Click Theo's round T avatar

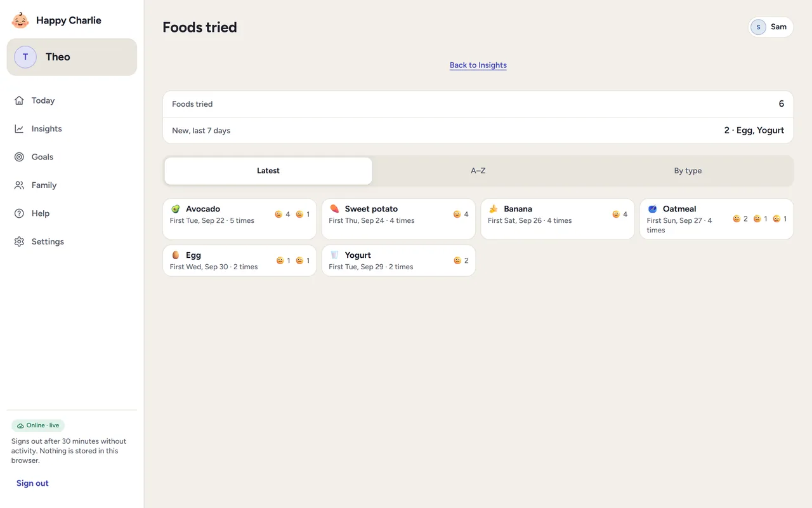coord(25,57)
